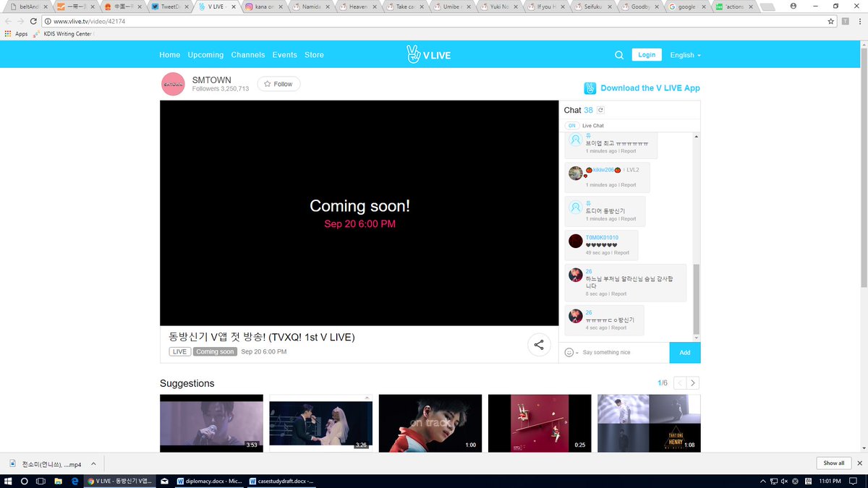Open the Chrome profile icon in title bar
This screenshot has height=488, width=868.
[793, 6]
